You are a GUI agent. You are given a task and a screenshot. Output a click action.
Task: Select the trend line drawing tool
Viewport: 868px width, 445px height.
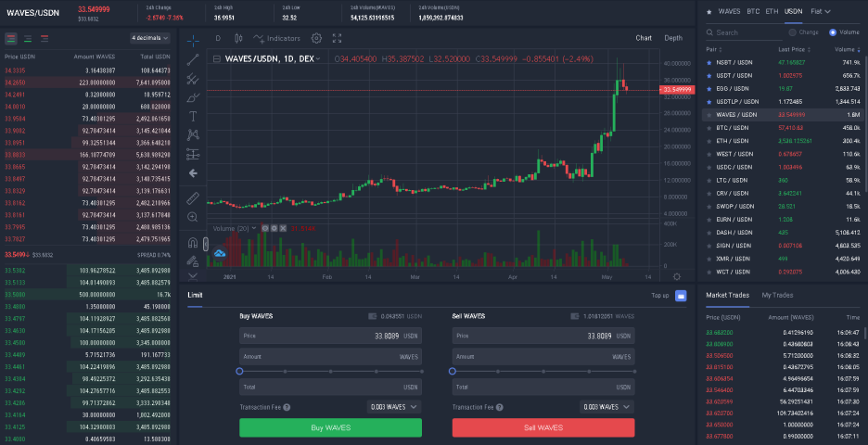[x=193, y=59]
